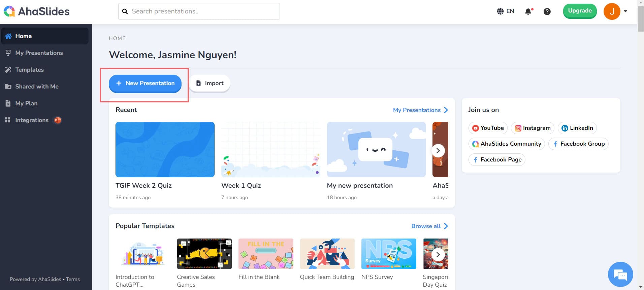Create a New Presentation
Image resolution: width=644 pixels, height=290 pixels.
click(x=145, y=83)
